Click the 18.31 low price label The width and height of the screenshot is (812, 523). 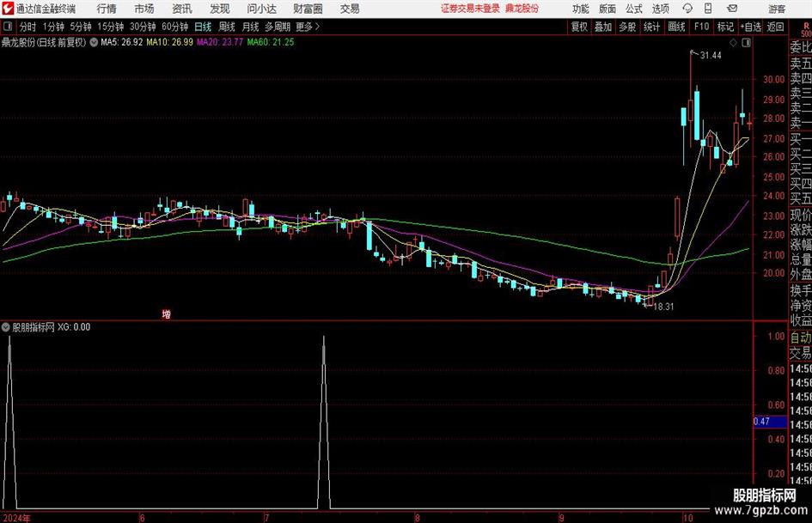pos(663,307)
